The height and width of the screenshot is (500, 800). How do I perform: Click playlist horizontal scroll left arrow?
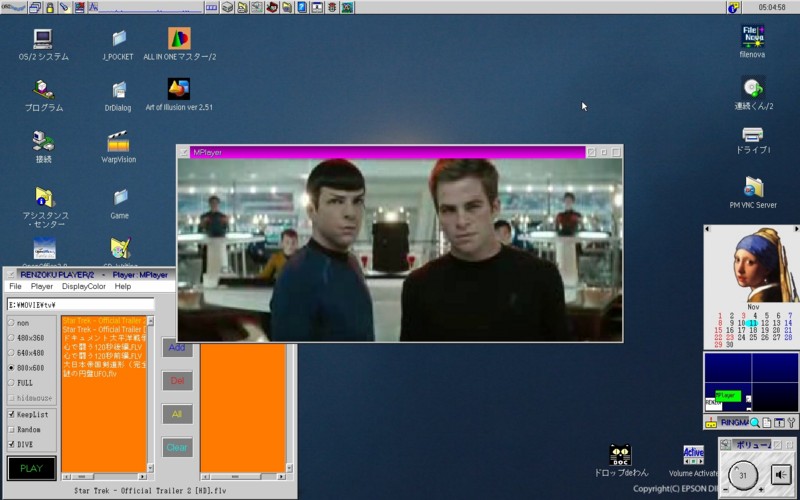pyautogui.click(x=205, y=477)
